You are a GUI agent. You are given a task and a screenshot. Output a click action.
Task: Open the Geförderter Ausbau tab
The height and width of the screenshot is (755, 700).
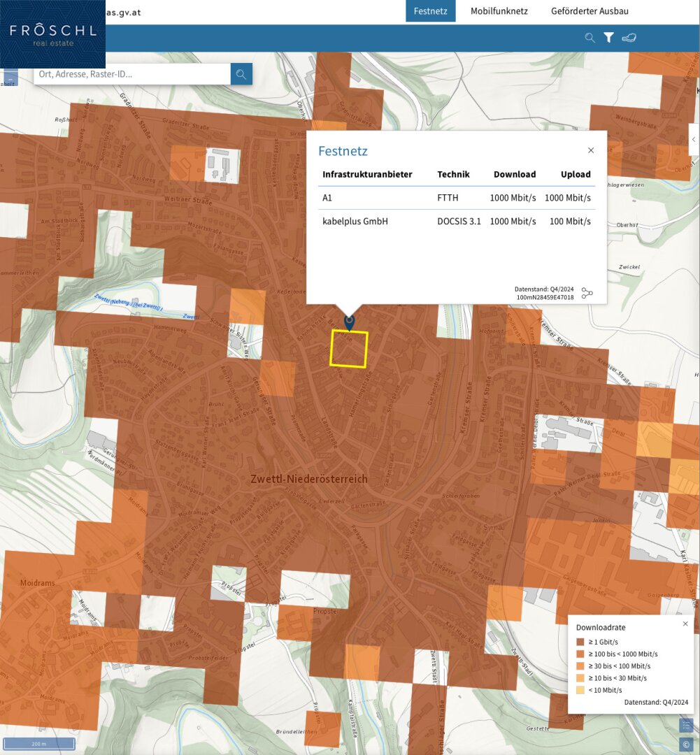[x=590, y=11]
